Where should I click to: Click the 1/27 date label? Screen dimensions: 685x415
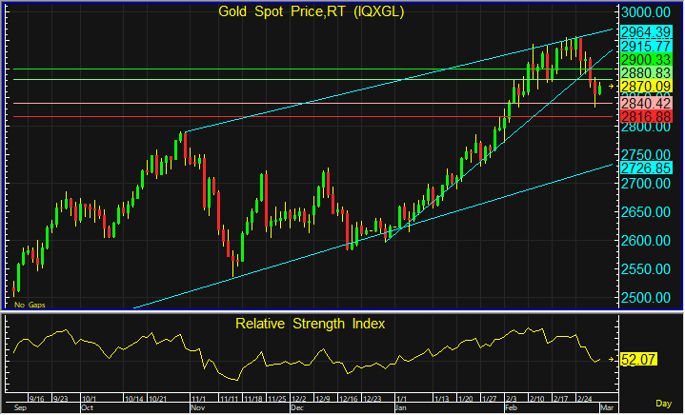[489, 399]
